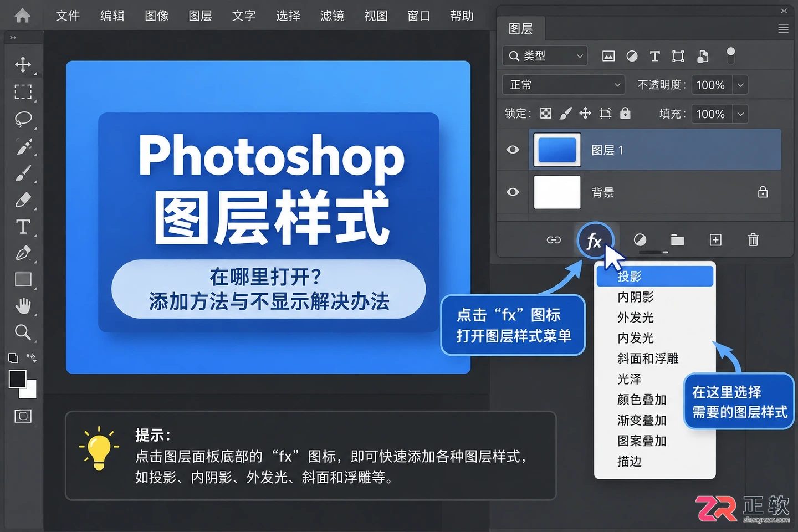Screen dimensions: 798x532
Task: Select the Pen tool
Action: (23, 253)
